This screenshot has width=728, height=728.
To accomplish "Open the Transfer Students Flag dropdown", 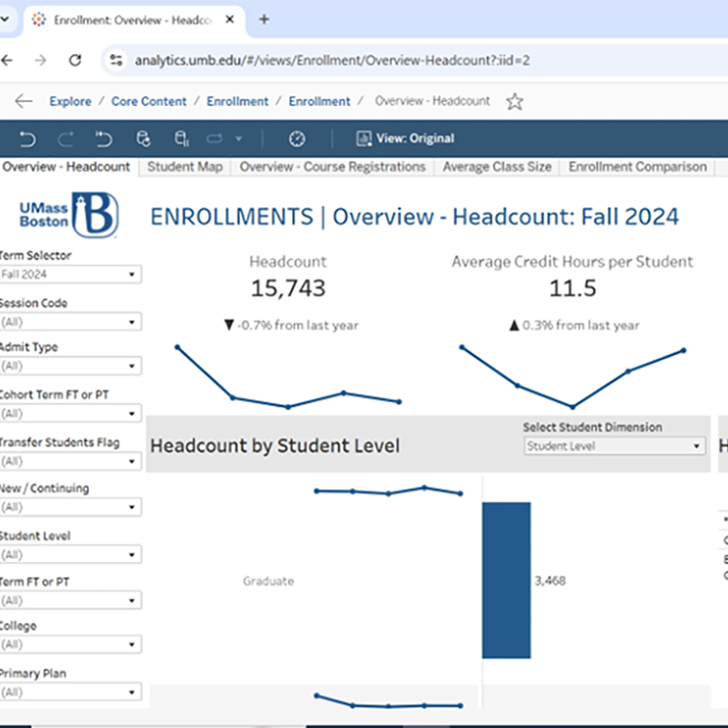I will (x=71, y=461).
